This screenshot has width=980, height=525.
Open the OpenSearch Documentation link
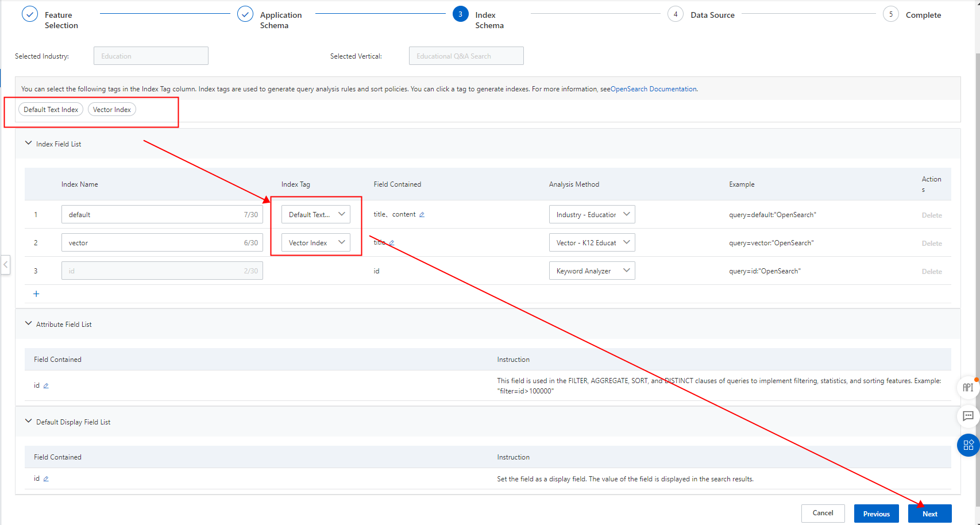click(x=654, y=89)
